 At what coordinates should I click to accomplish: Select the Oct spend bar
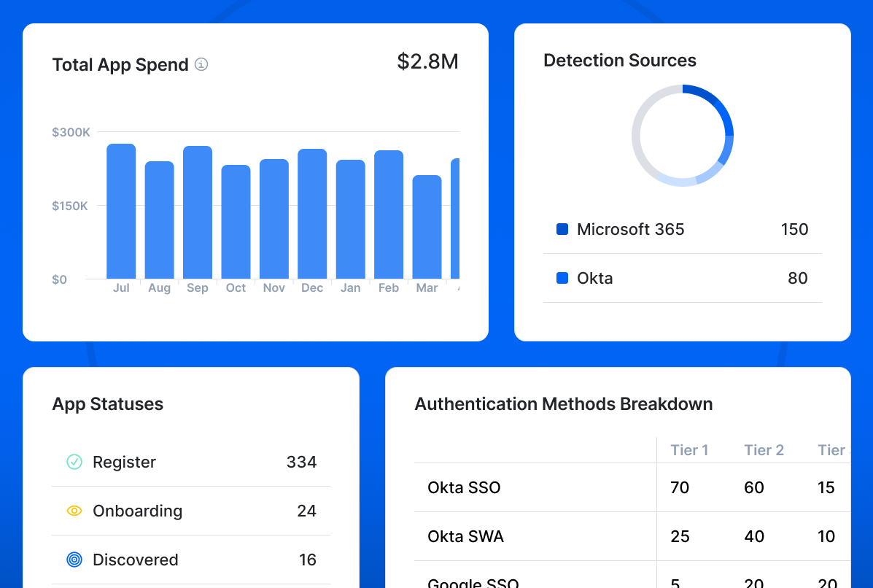(236, 222)
